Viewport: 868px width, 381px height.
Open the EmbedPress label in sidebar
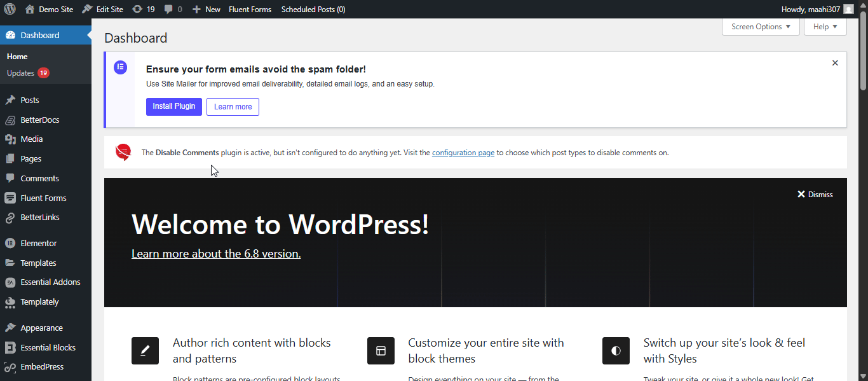(x=42, y=366)
